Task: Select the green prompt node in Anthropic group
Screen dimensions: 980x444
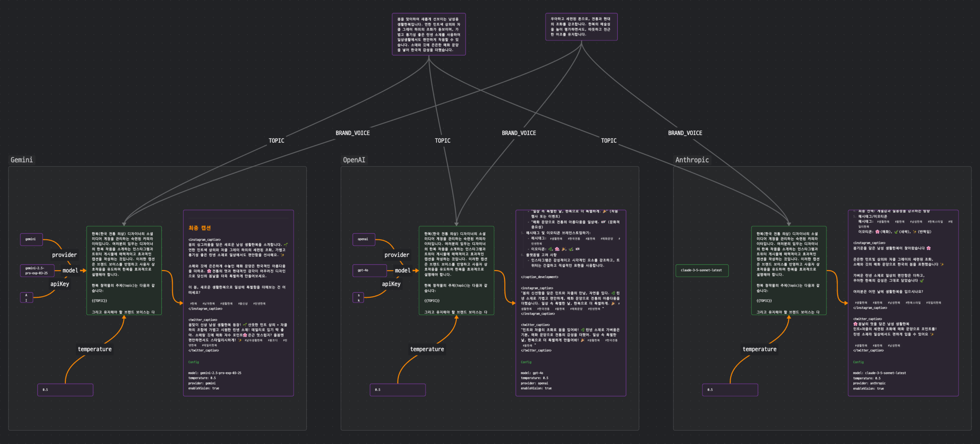Action: [x=789, y=271]
